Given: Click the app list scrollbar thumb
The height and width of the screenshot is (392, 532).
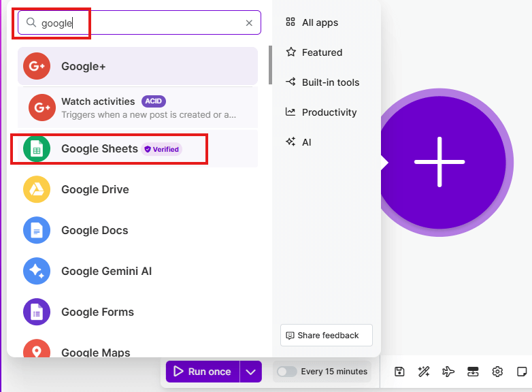Looking at the screenshot, I should (270, 65).
